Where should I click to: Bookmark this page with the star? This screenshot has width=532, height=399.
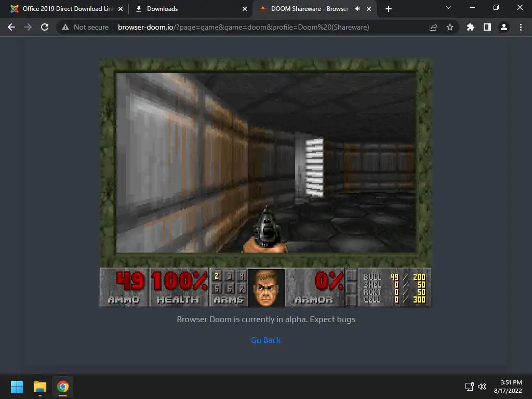coord(450,27)
